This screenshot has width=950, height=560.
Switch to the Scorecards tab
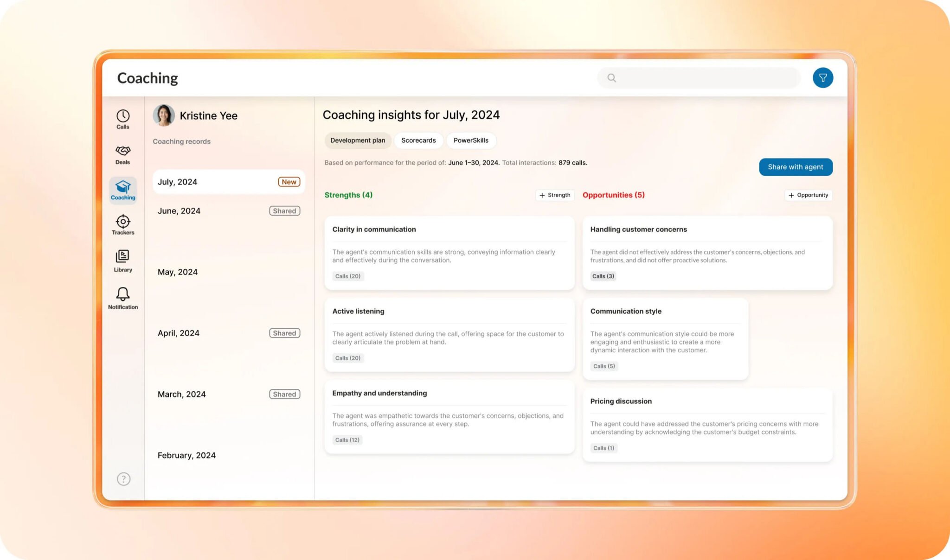coord(418,140)
